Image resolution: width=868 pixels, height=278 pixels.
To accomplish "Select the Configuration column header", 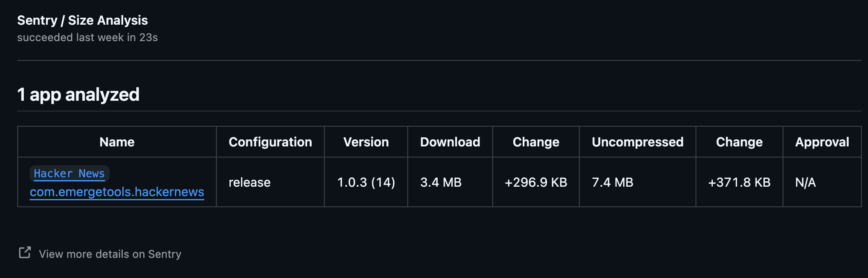I will click(270, 141).
